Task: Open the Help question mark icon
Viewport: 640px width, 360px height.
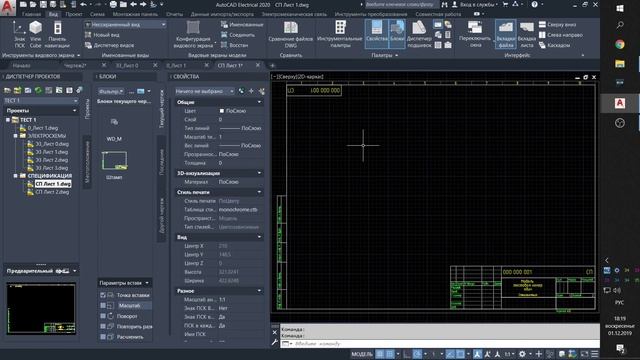Action: [x=534, y=4]
